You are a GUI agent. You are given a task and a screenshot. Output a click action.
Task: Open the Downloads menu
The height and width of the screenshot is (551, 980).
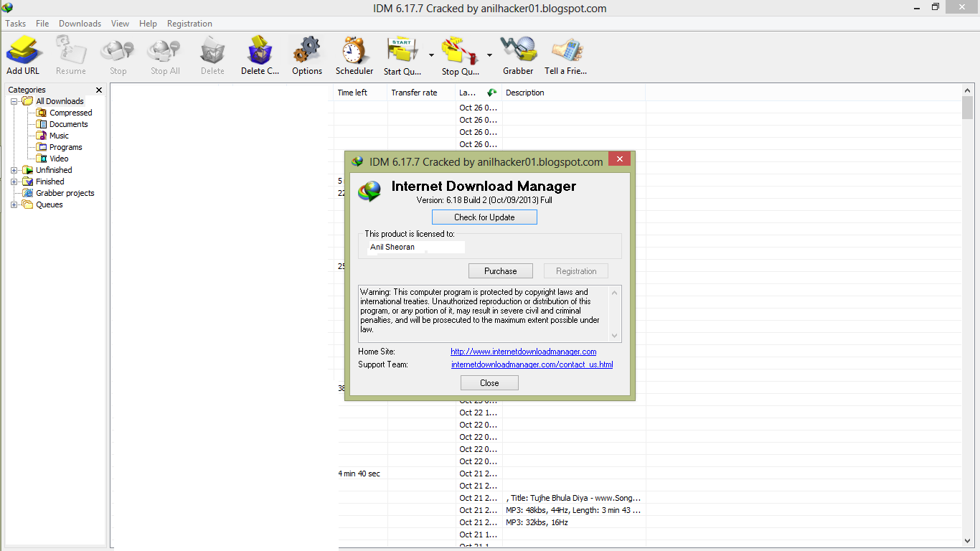click(80, 24)
